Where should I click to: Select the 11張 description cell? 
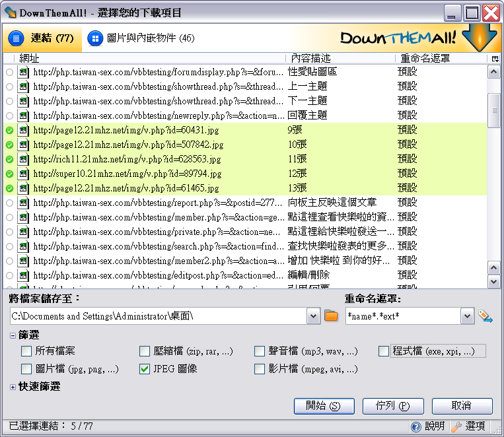click(297, 159)
